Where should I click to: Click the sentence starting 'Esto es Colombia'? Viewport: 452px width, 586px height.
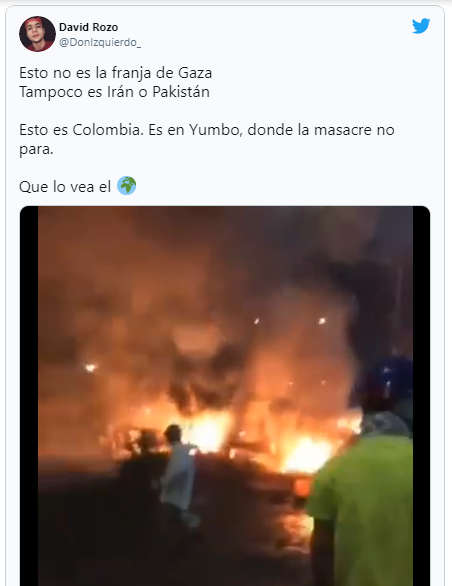[x=207, y=139]
